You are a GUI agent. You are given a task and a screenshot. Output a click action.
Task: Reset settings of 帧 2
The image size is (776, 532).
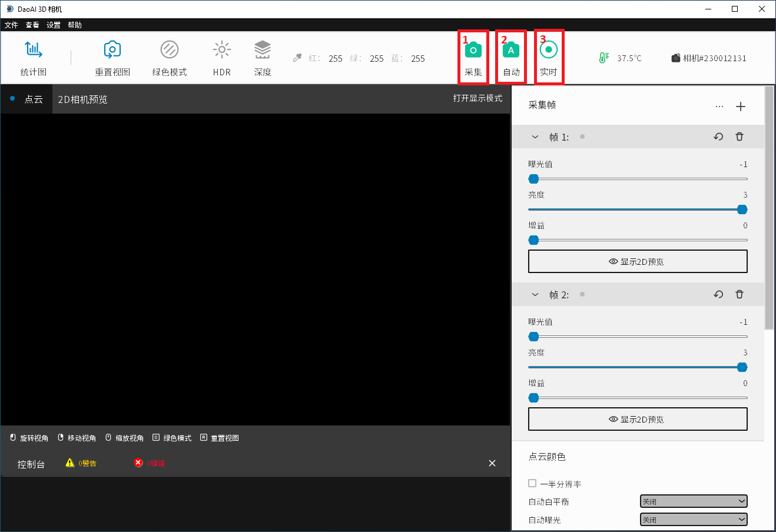718,294
